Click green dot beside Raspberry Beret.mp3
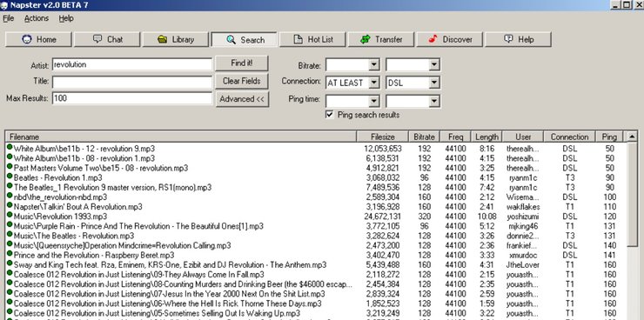The width and height of the screenshot is (644, 320). pyautogui.click(x=10, y=254)
